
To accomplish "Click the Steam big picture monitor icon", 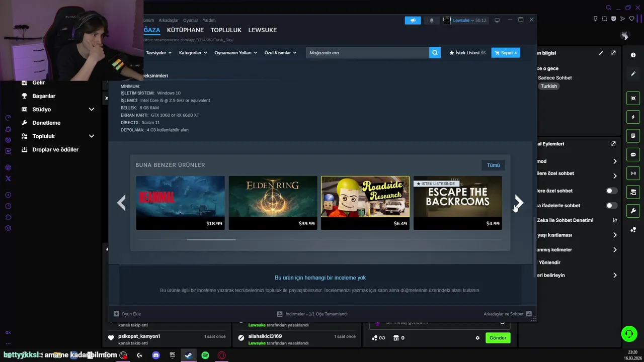I will pos(497,20).
